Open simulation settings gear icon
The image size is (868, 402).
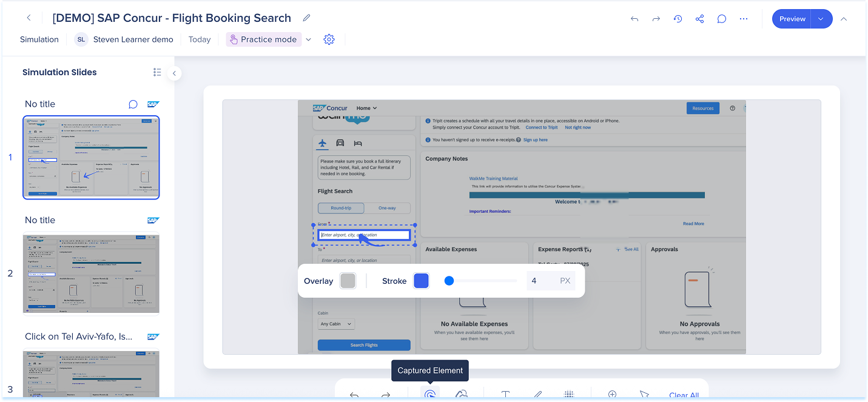point(329,39)
